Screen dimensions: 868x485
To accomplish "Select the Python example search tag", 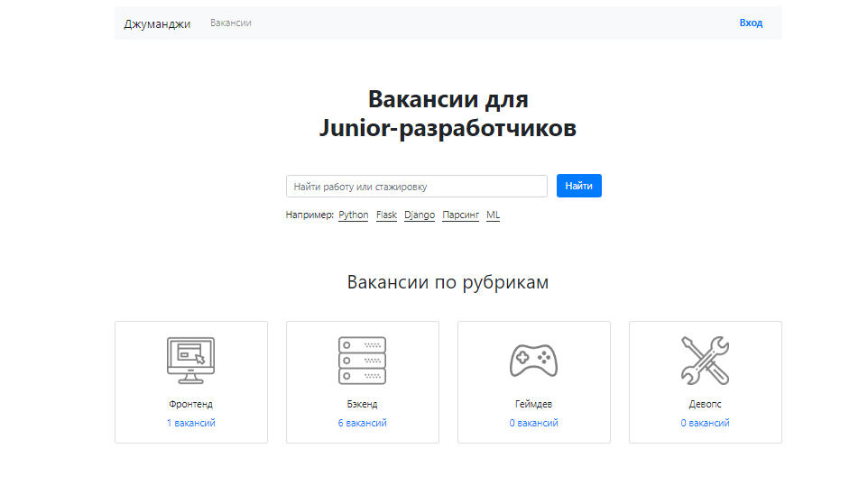I will tap(354, 215).
